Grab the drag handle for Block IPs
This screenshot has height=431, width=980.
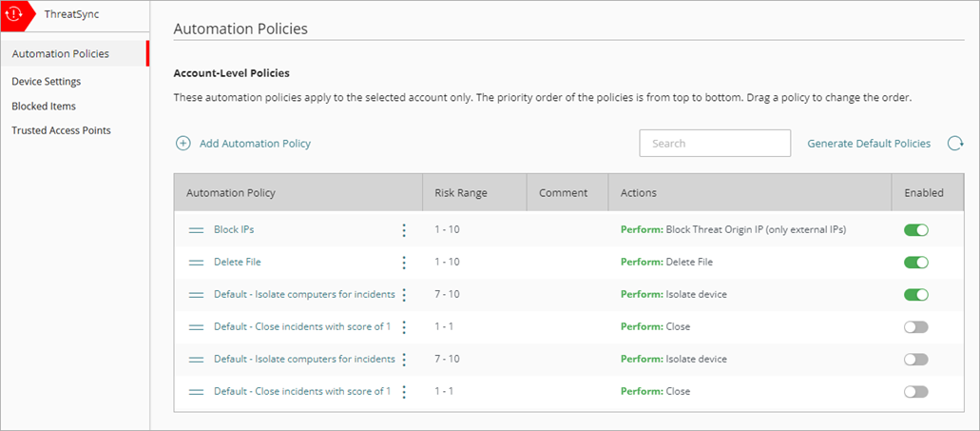(x=196, y=230)
